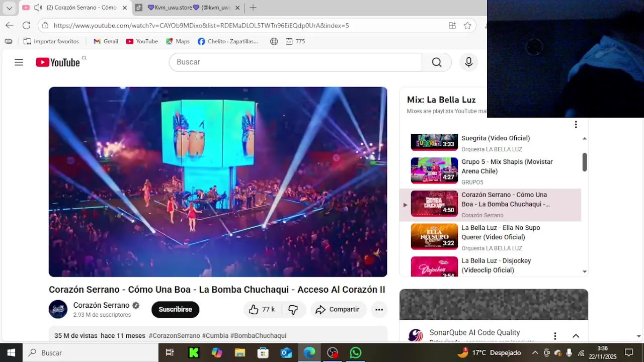Click the YouTube URL in the address bar
The height and width of the screenshot is (362, 644).
[201, 25]
